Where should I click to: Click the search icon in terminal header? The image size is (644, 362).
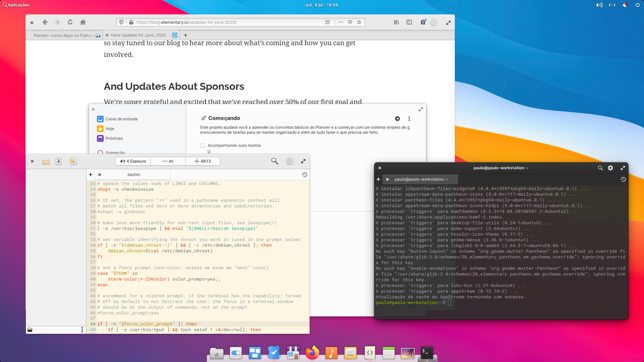(x=600, y=168)
